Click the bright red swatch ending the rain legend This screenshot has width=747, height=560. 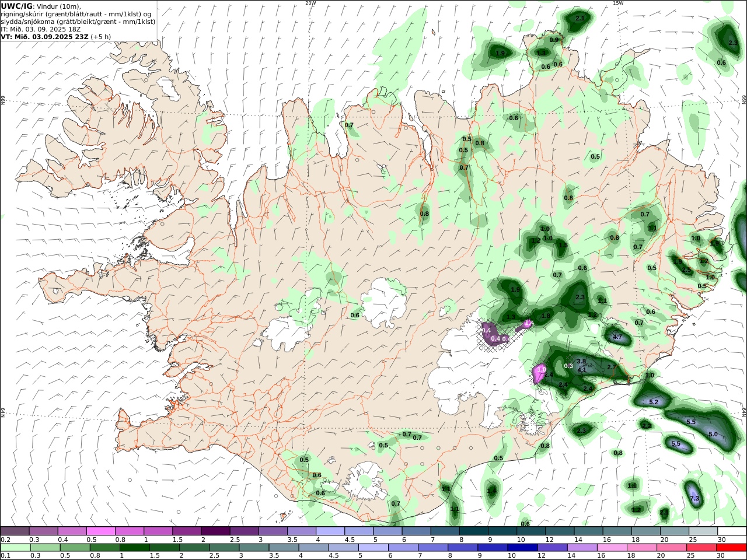(731, 548)
